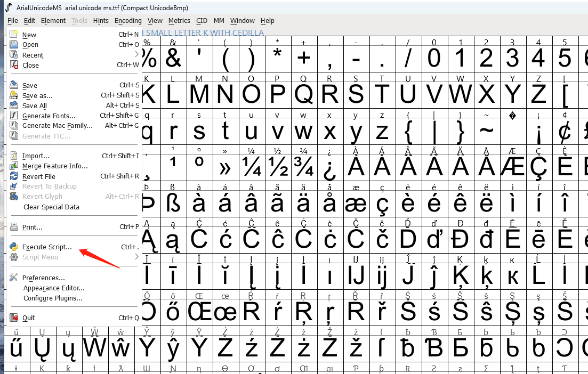The image size is (588, 374).
Task: Open the Help menu
Action: pos(268,21)
